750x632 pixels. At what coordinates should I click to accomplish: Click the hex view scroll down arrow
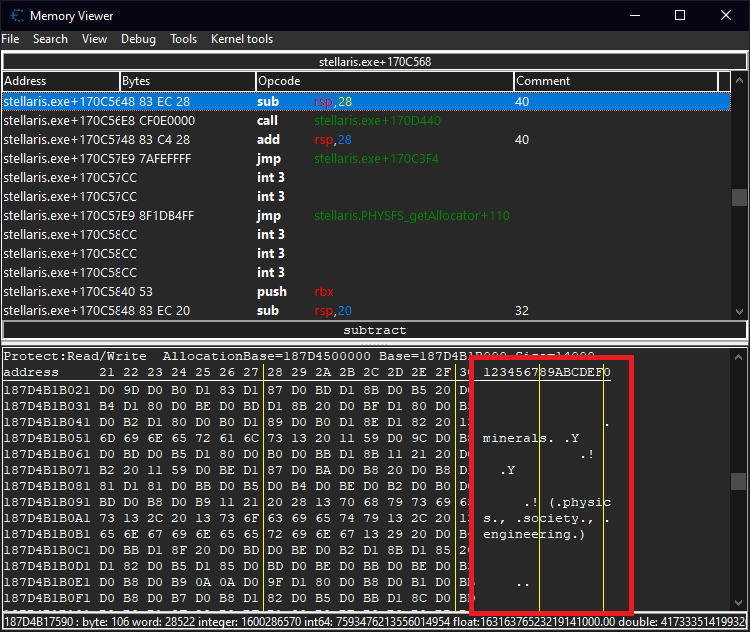point(739,602)
